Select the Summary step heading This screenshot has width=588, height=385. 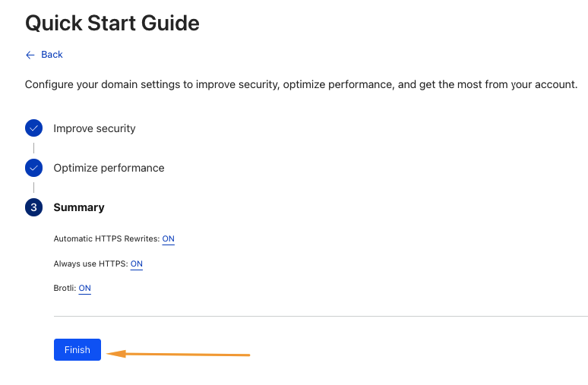click(x=79, y=207)
